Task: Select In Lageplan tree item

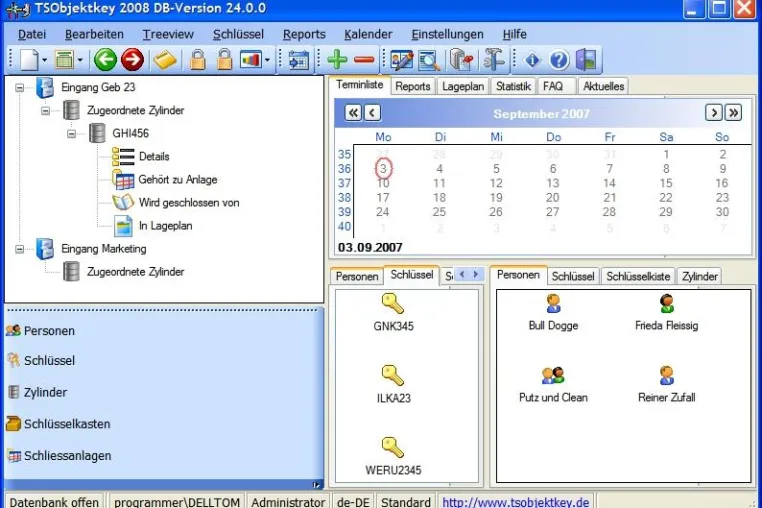Action: (x=166, y=226)
